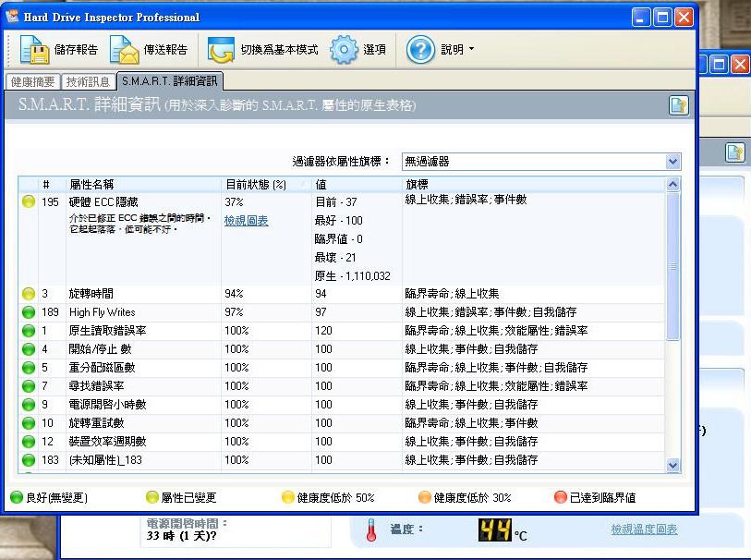
Task: Click the status dot for 重分配磁區數
Action: point(29,368)
